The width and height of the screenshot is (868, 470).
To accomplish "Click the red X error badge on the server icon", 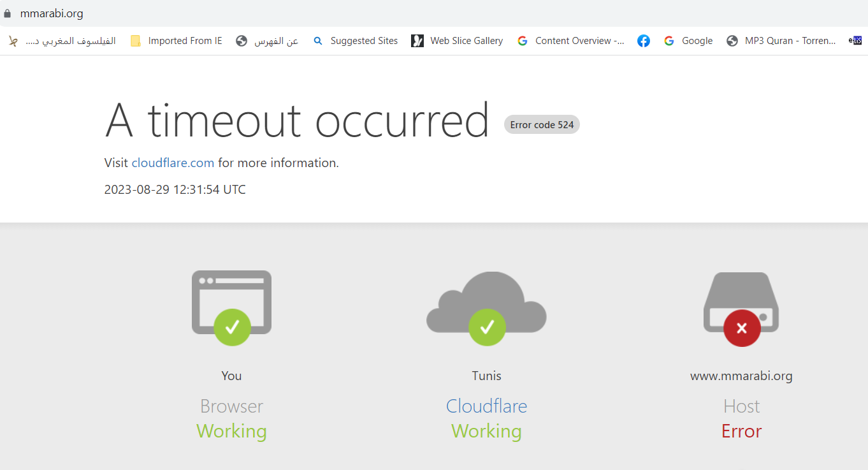I will pyautogui.click(x=742, y=328).
